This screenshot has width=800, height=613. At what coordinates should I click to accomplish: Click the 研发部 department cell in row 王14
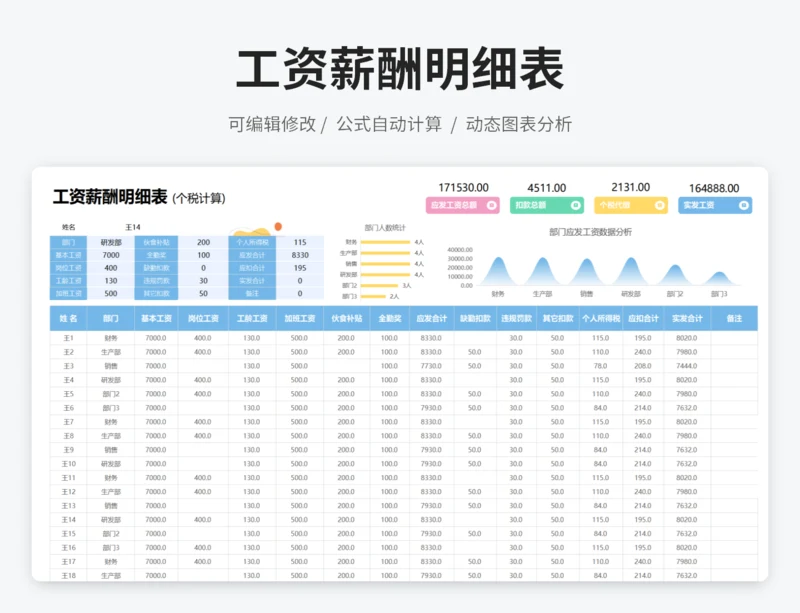tap(111, 520)
